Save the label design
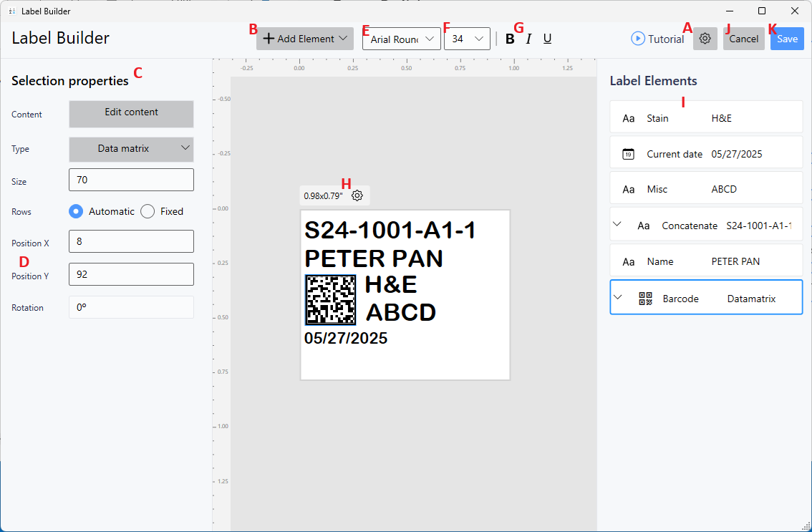 (x=787, y=39)
